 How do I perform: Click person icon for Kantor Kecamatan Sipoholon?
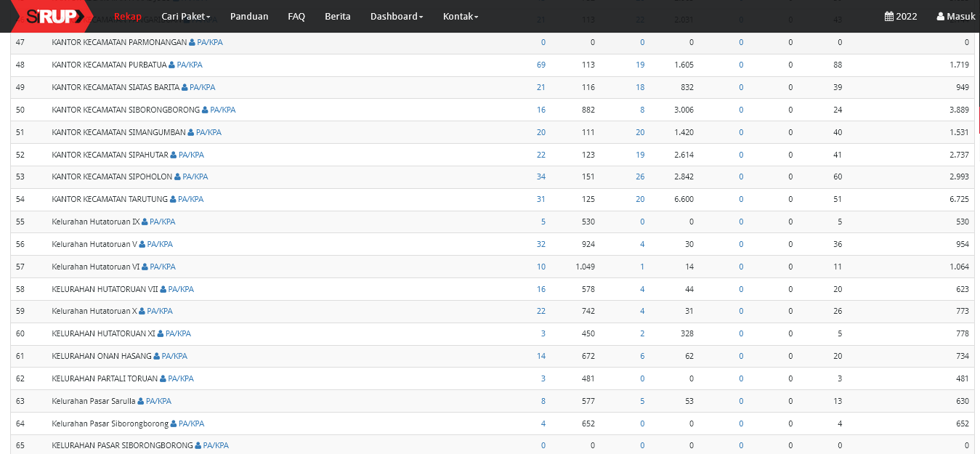pyautogui.click(x=177, y=177)
